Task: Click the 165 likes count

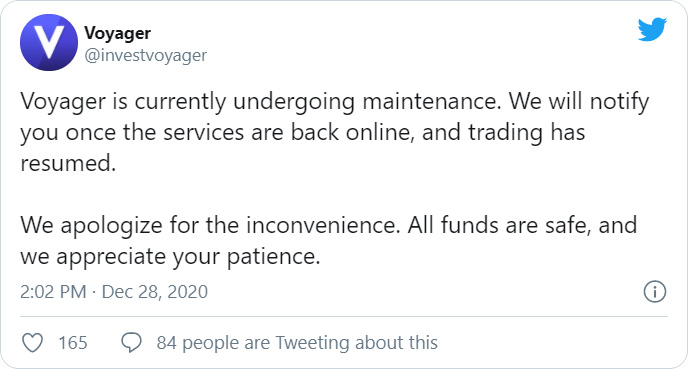Action: coord(73,343)
